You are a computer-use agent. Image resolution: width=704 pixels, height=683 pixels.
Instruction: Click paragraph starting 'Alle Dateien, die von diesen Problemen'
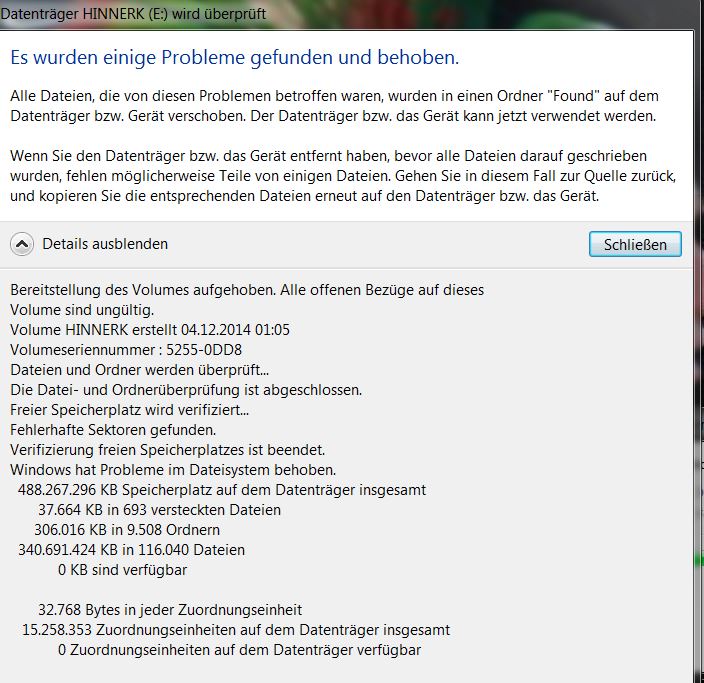(334, 106)
